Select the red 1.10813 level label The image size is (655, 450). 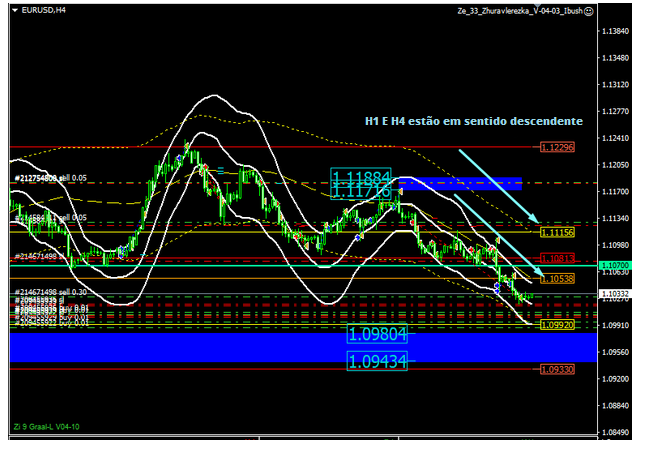click(x=556, y=258)
